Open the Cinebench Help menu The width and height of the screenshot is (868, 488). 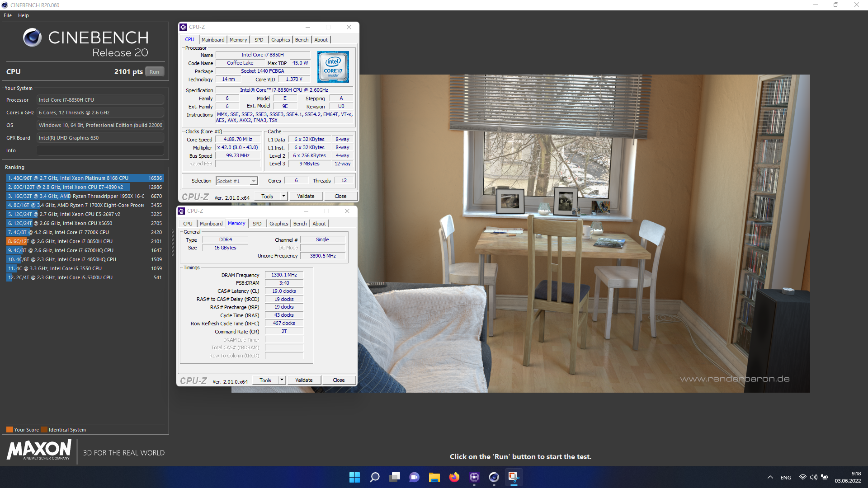tap(24, 15)
